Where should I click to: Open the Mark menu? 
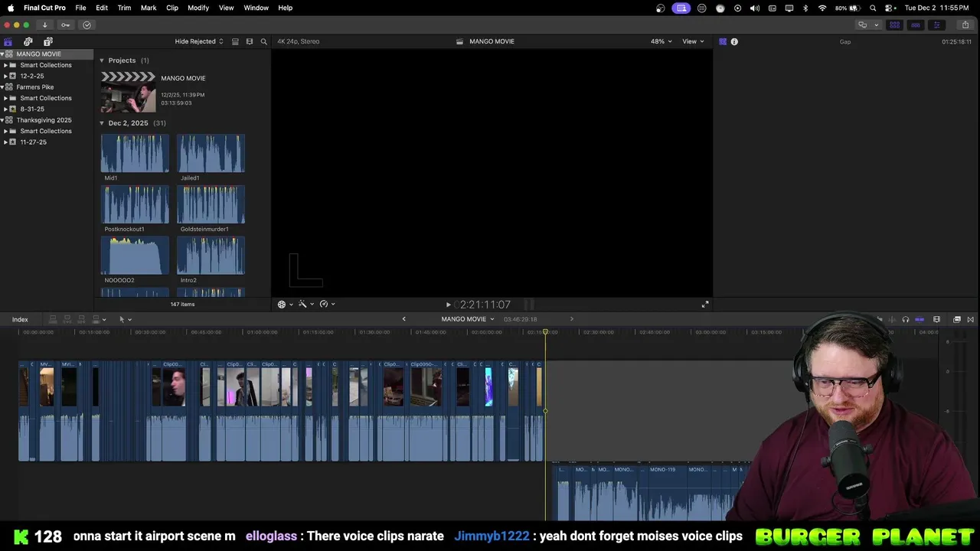149,8
